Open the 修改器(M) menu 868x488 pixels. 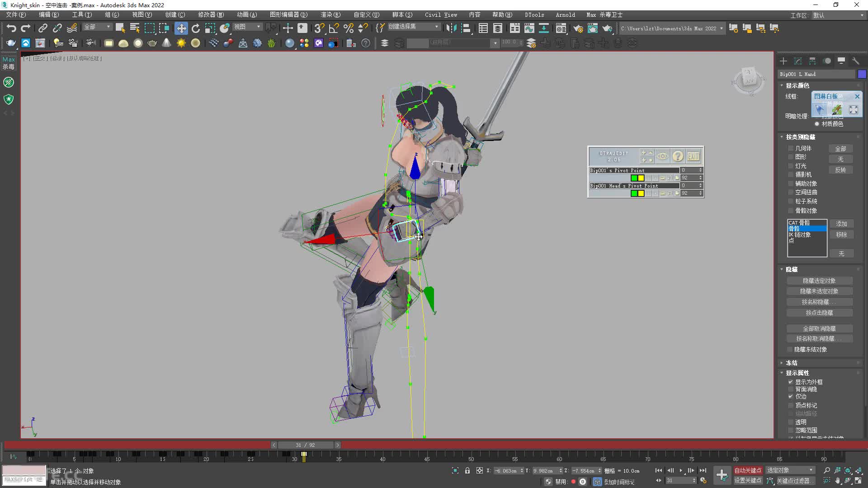pos(211,15)
